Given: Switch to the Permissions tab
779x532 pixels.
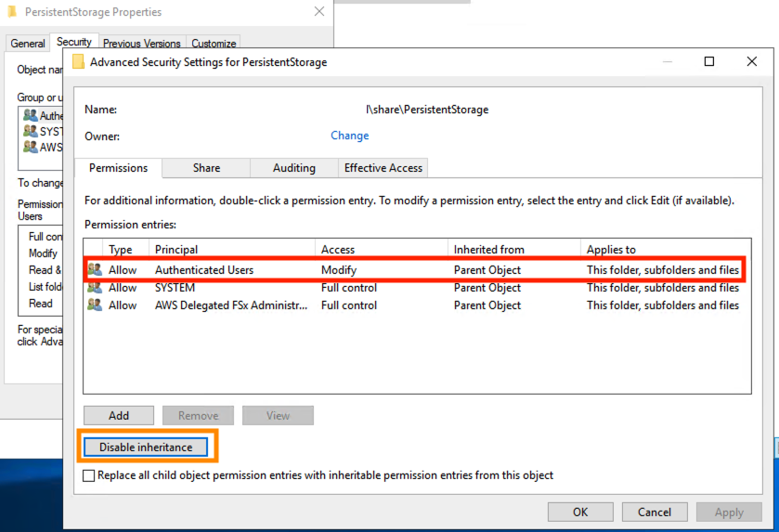Looking at the screenshot, I should [x=118, y=168].
